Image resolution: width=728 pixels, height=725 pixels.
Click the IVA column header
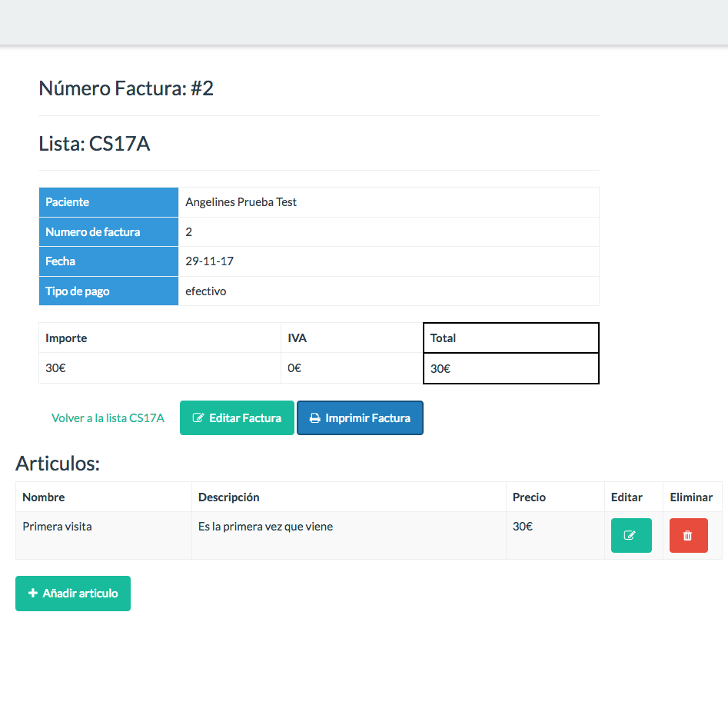[x=352, y=338]
